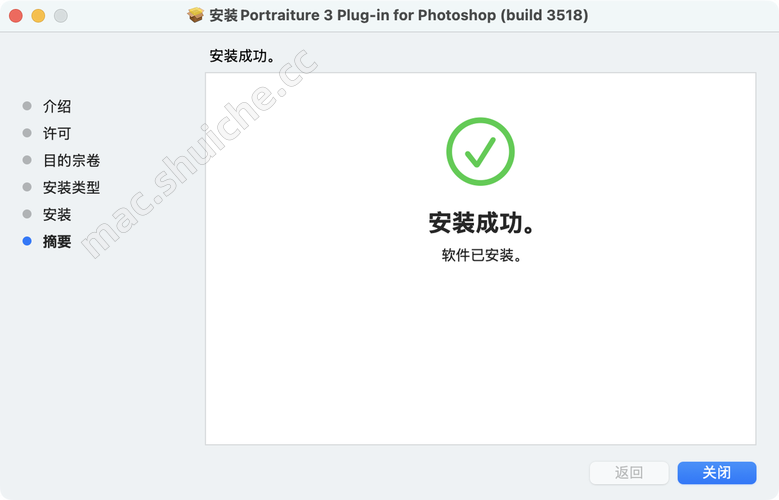
Task: Click the 软件已安装。 message text
Action: coord(481,255)
